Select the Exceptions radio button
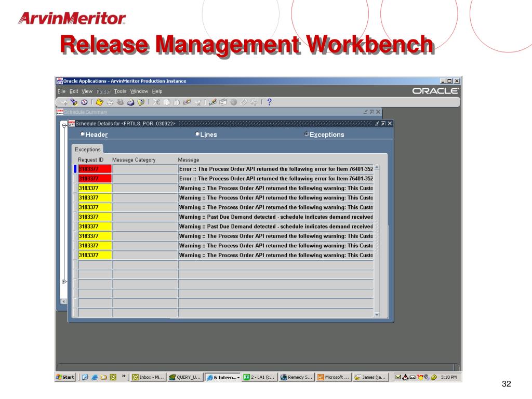The image size is (532, 399). [307, 134]
